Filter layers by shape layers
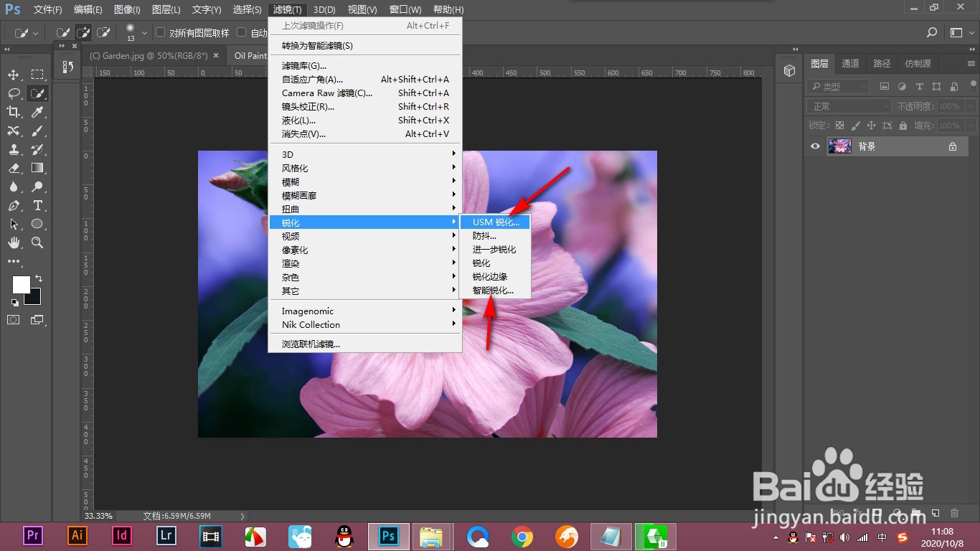This screenshot has height=551, width=980. point(936,86)
